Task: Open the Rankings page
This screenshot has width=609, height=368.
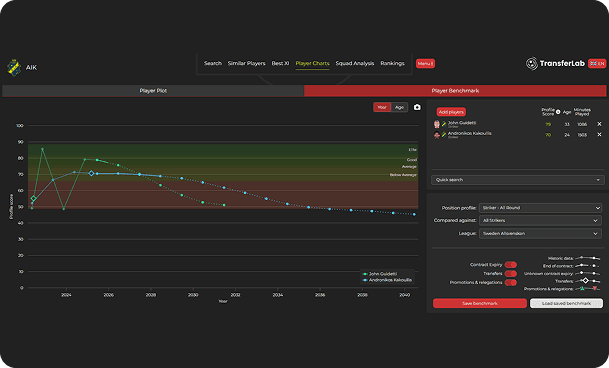Action: point(392,63)
